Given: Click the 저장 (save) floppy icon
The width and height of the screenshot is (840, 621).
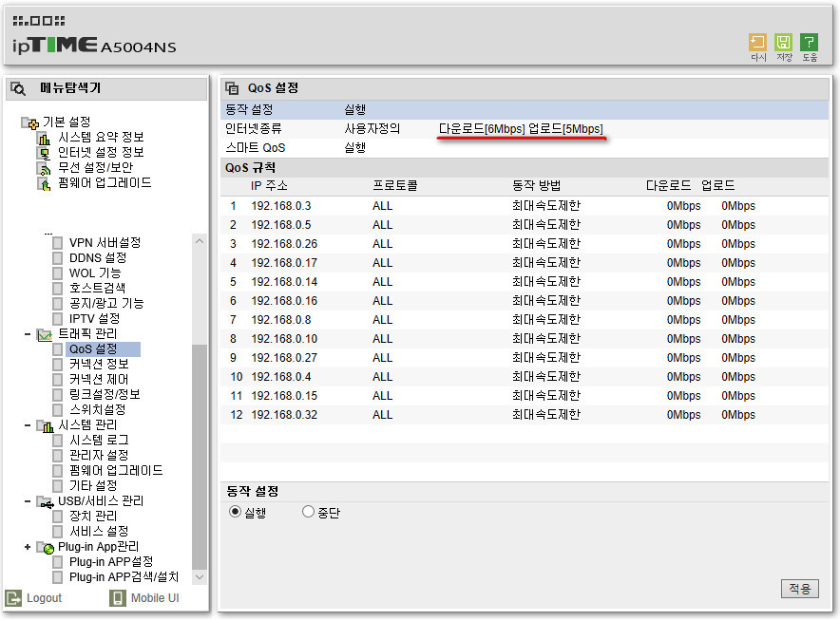Looking at the screenshot, I should 783,43.
